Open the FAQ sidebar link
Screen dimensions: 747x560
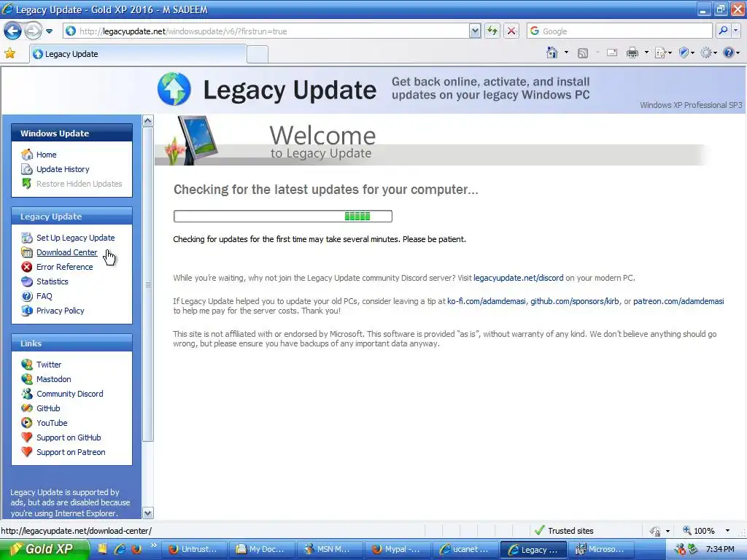click(x=44, y=296)
